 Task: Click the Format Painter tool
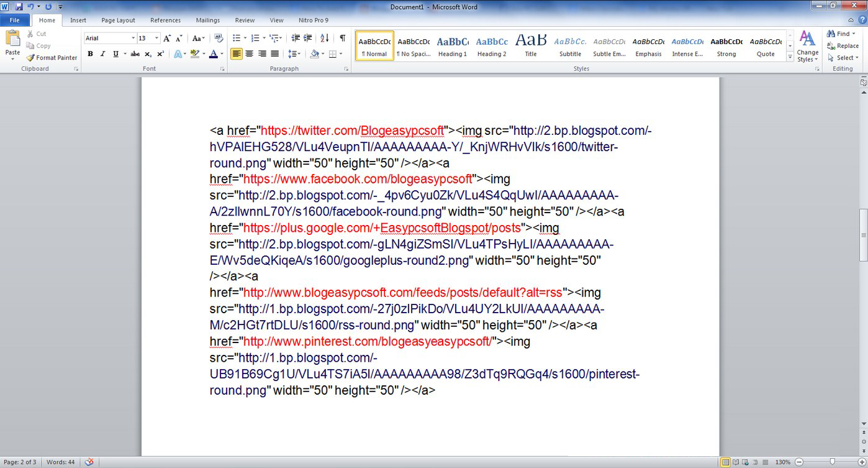coord(52,58)
